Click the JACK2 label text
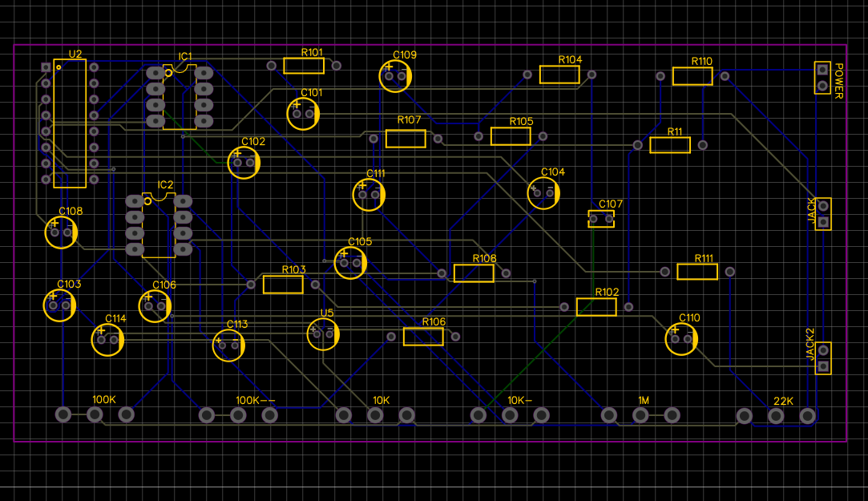This screenshot has width=868, height=501. coord(809,345)
